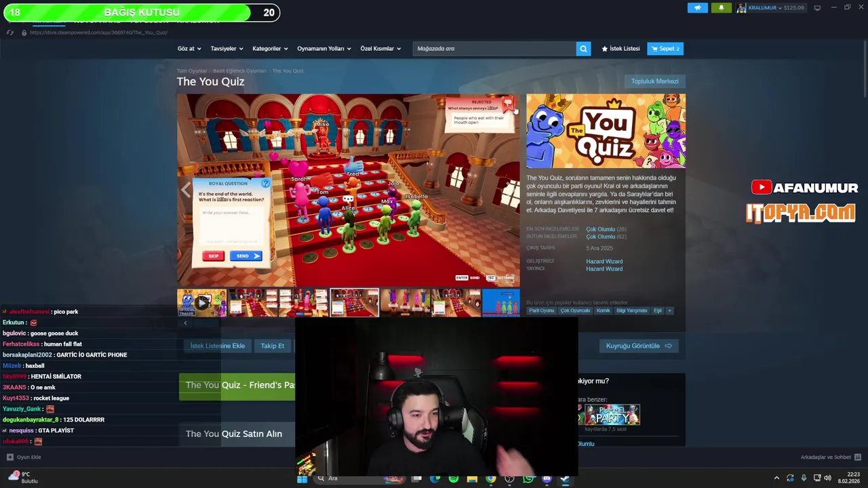Click the plus tag button
Image resolution: width=868 pixels, height=488 pixels.
coord(669,310)
